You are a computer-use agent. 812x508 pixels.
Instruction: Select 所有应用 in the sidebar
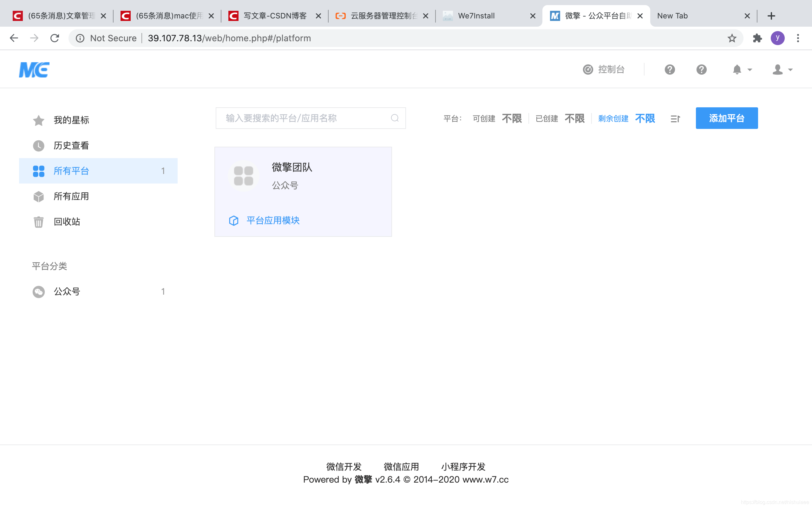[98, 196]
